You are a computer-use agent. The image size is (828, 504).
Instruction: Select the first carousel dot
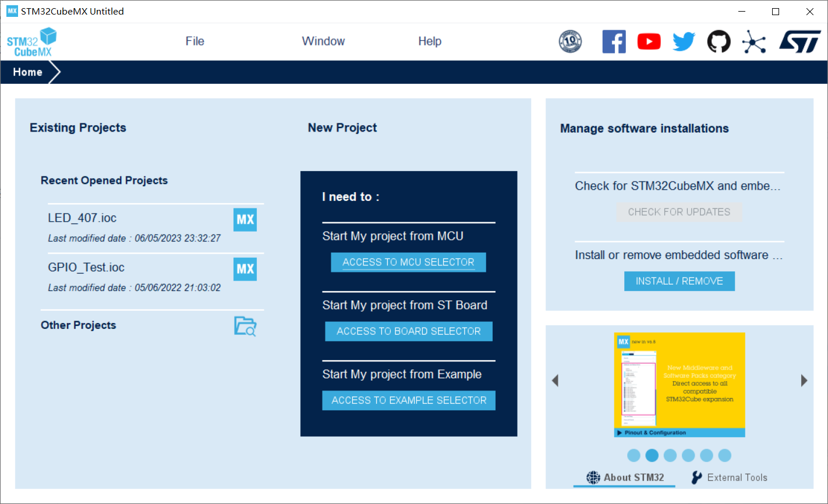634,455
